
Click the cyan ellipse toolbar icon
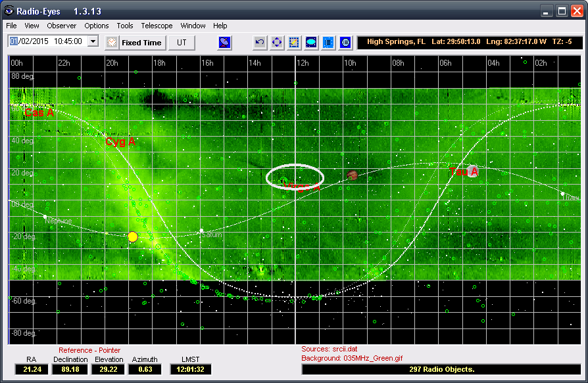coord(311,42)
